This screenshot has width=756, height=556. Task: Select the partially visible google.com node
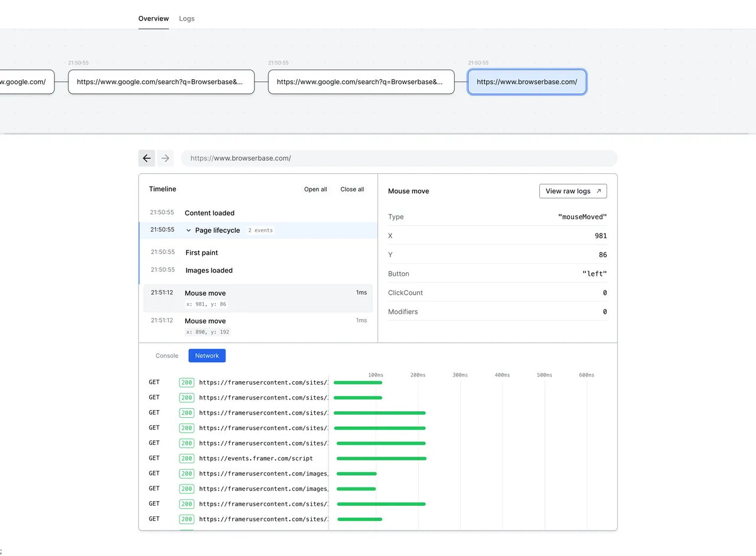click(27, 82)
